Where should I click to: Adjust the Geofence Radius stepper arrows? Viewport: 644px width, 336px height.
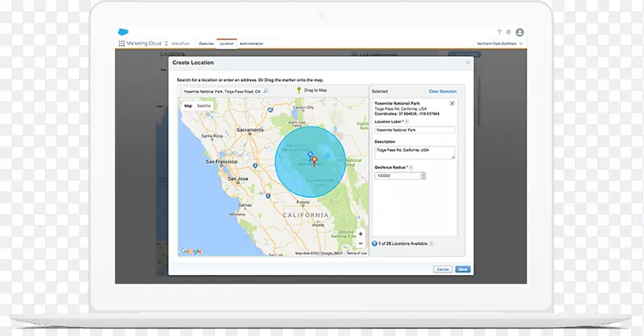(423, 175)
